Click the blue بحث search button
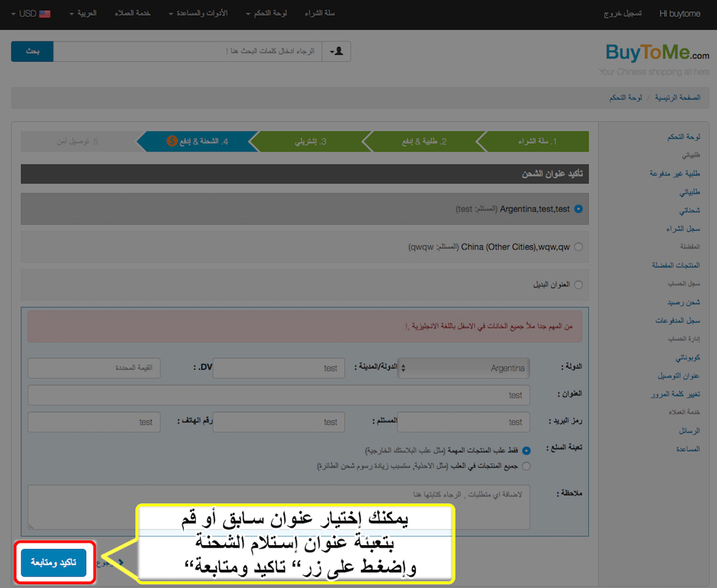 (32, 52)
